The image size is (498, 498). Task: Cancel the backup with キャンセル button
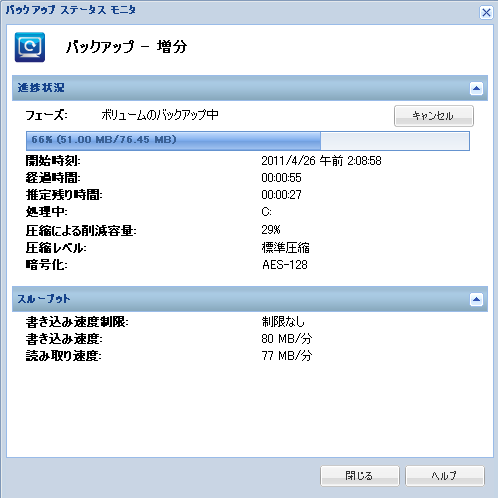pyautogui.click(x=434, y=116)
